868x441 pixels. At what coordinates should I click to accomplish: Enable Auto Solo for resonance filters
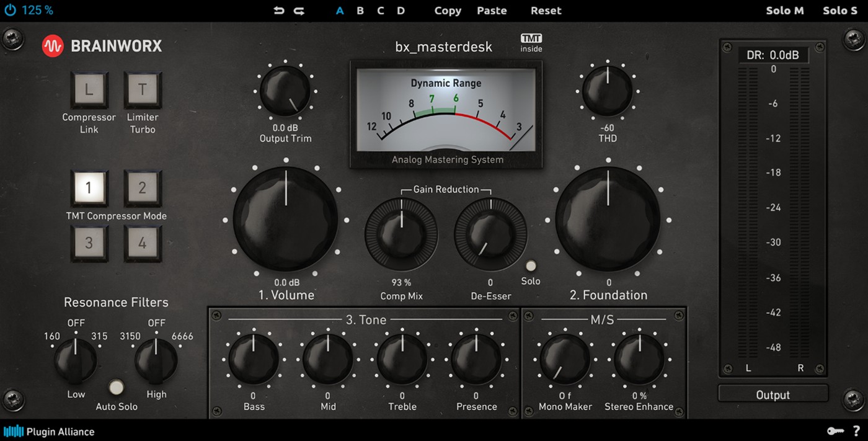click(x=116, y=388)
